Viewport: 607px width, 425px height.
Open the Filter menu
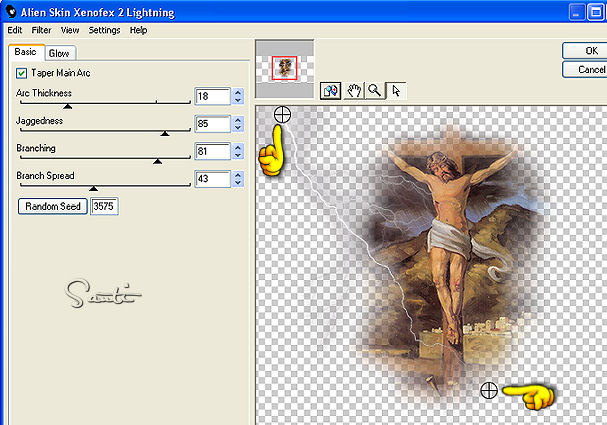coord(41,30)
